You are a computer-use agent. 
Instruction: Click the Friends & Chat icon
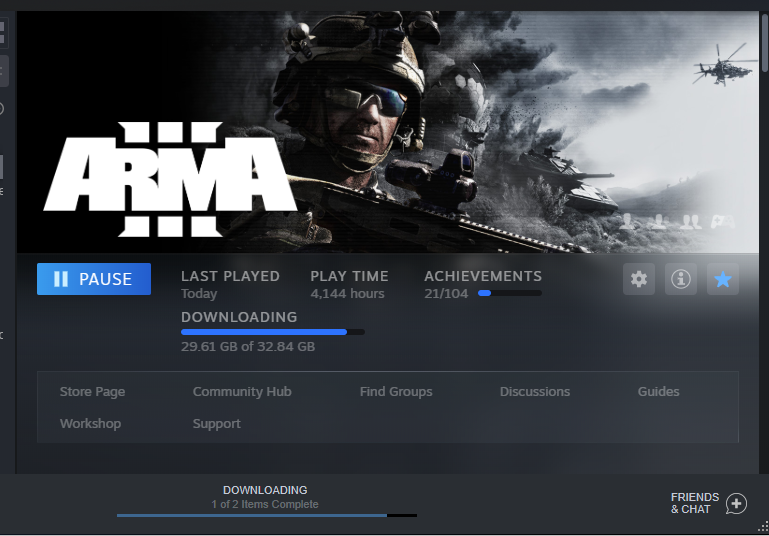coord(736,504)
